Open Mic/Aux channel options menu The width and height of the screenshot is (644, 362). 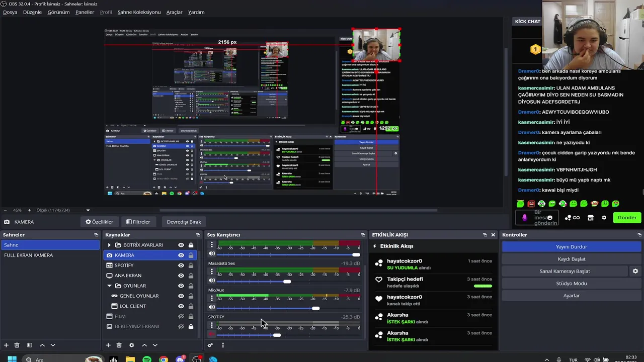[212, 298]
